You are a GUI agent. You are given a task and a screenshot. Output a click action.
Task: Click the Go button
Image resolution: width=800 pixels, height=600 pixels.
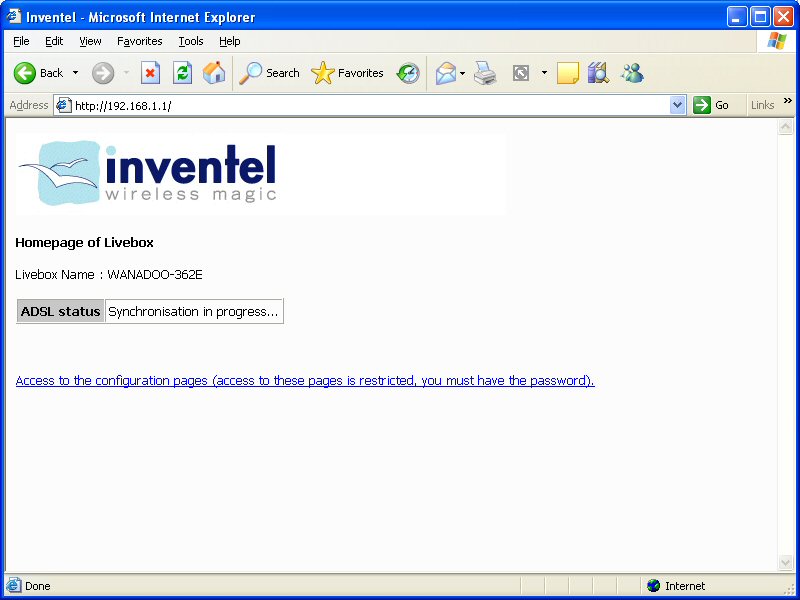(711, 106)
